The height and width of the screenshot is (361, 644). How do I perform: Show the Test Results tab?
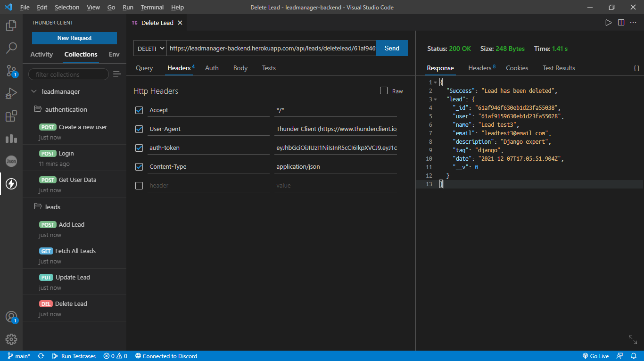click(x=559, y=68)
